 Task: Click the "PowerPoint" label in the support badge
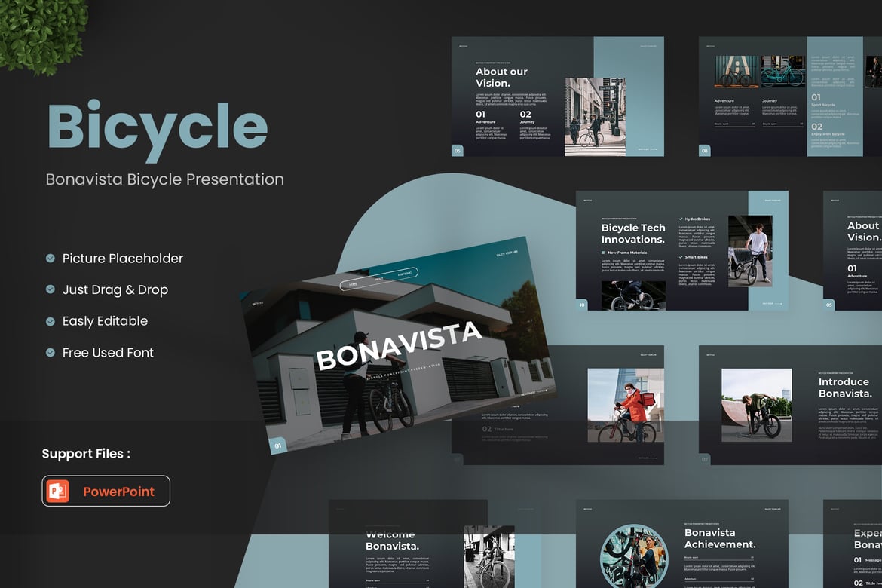click(118, 492)
